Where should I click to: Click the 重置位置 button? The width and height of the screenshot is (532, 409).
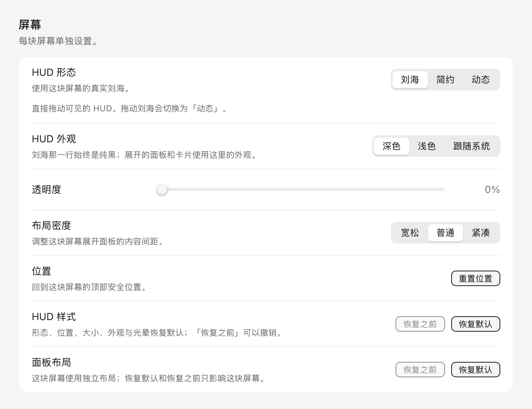pyautogui.click(x=476, y=278)
